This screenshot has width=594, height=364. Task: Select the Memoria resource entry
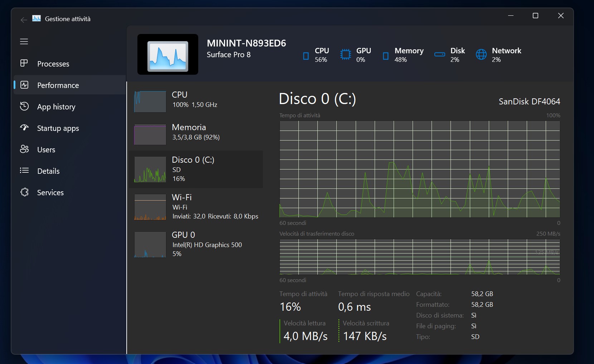coord(196,132)
